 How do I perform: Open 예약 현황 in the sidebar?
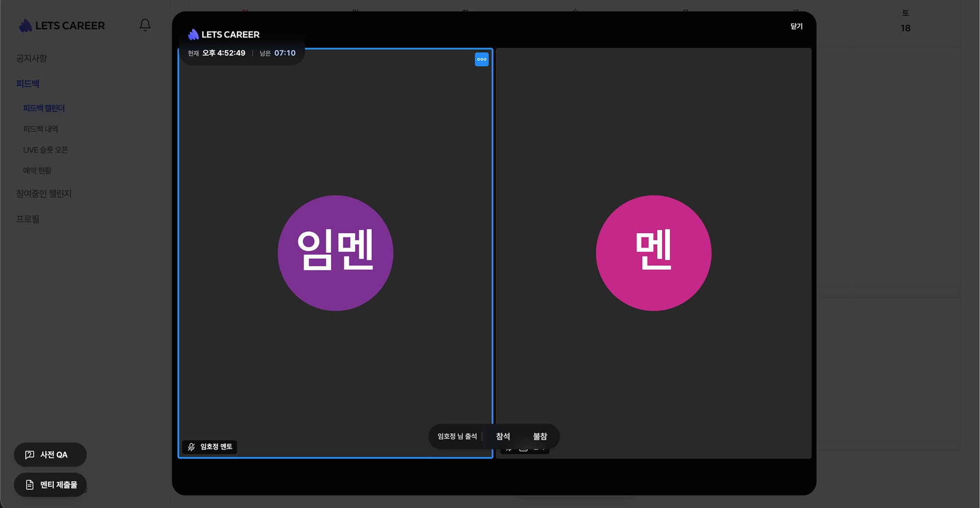pyautogui.click(x=37, y=170)
